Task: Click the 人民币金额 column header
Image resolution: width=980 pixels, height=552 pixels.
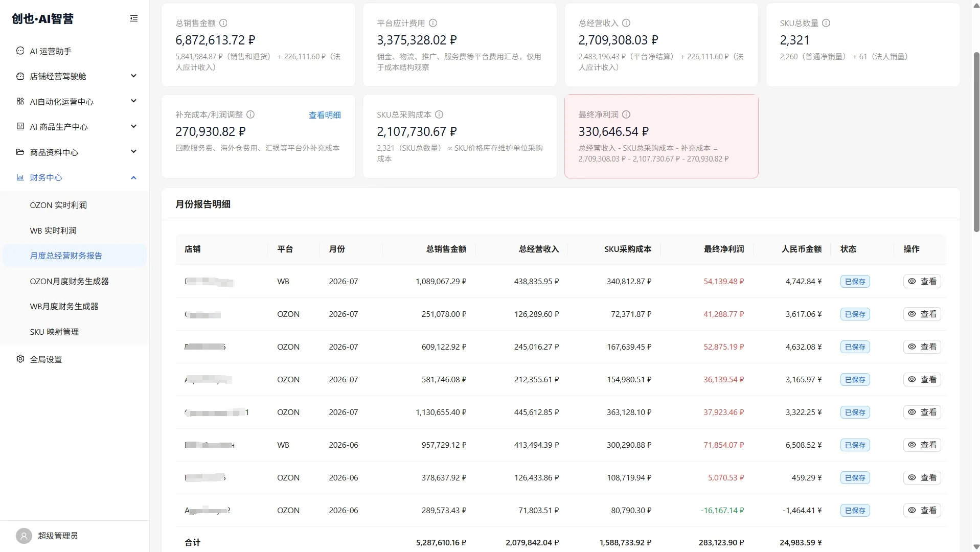Action: tap(801, 249)
